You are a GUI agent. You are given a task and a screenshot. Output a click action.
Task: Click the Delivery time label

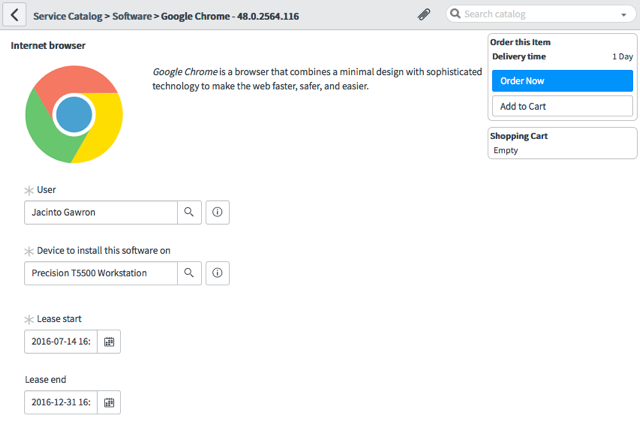click(x=519, y=56)
